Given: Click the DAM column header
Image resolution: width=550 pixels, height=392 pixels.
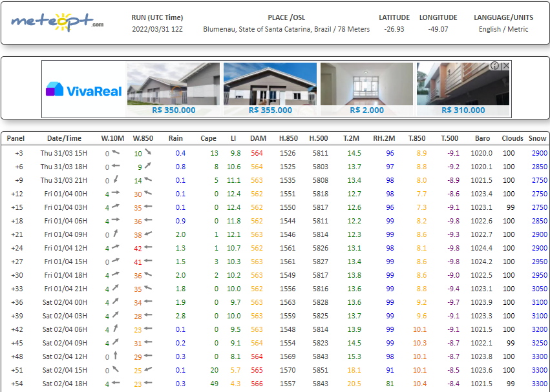Looking at the screenshot, I should [x=258, y=138].
